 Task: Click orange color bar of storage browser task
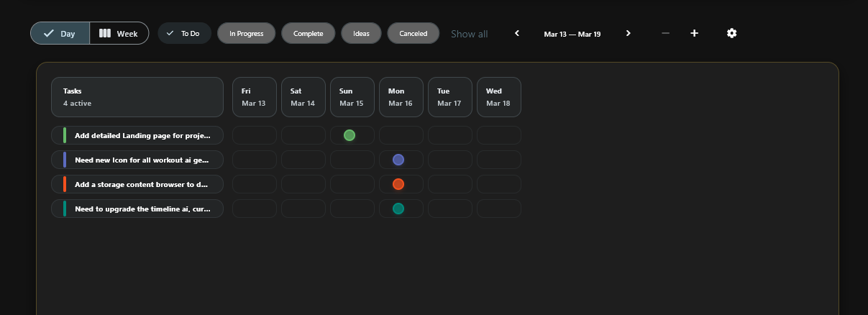65,184
